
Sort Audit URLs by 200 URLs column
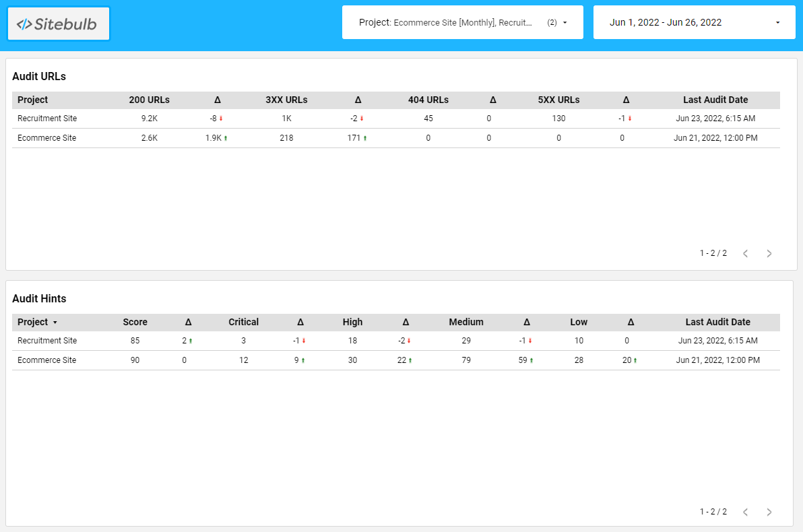[149, 100]
